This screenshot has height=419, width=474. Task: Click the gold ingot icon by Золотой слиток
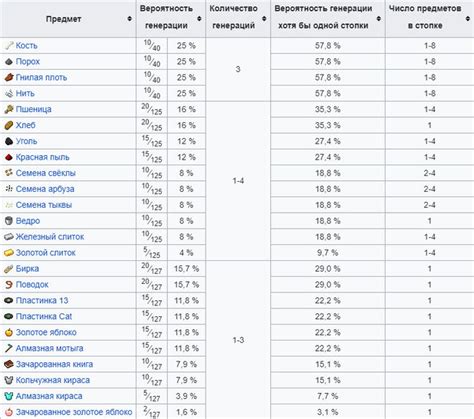(9, 253)
